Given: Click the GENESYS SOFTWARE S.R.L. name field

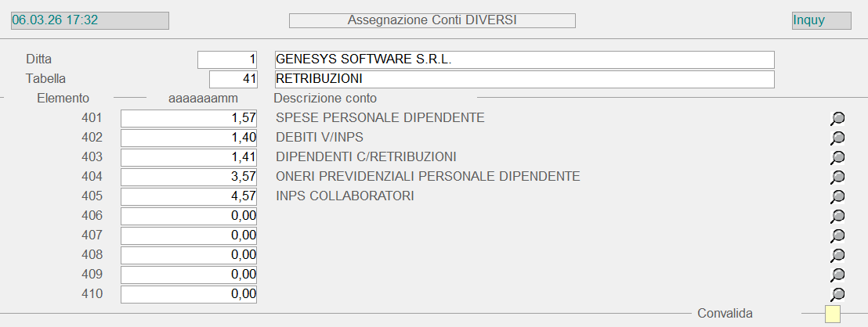Looking at the screenshot, I should (x=524, y=59).
